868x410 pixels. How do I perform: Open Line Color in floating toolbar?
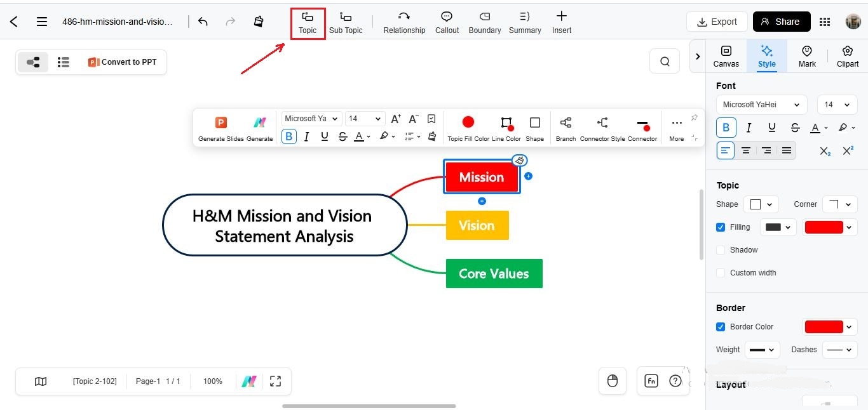click(506, 128)
